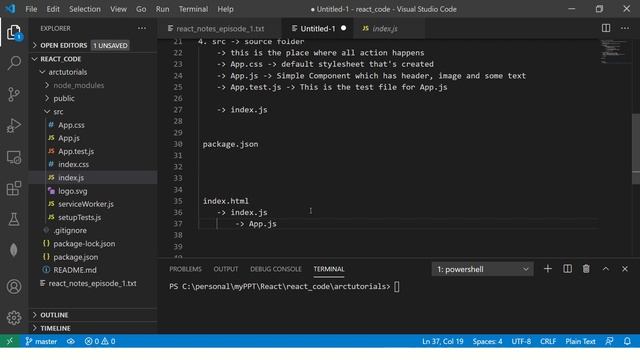Open the File menu
The width and height of the screenshot is (640, 360).
(x=31, y=9)
